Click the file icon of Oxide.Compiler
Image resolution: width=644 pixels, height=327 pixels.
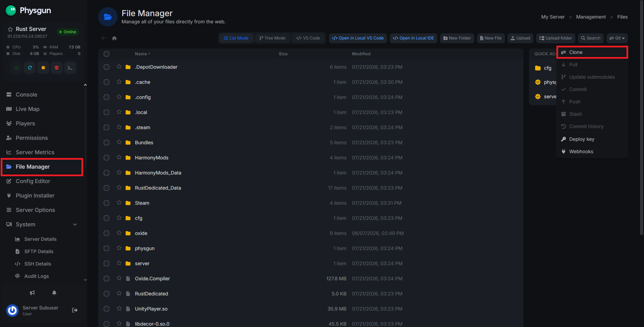point(128,279)
